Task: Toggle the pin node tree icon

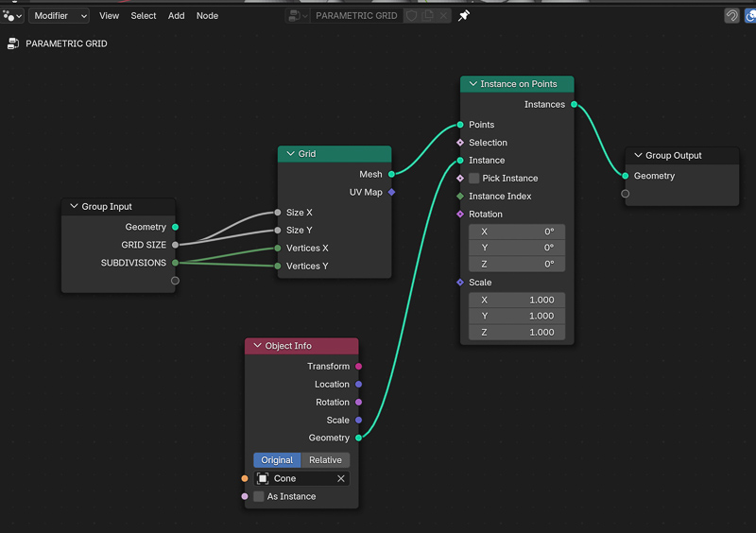Action: click(464, 16)
